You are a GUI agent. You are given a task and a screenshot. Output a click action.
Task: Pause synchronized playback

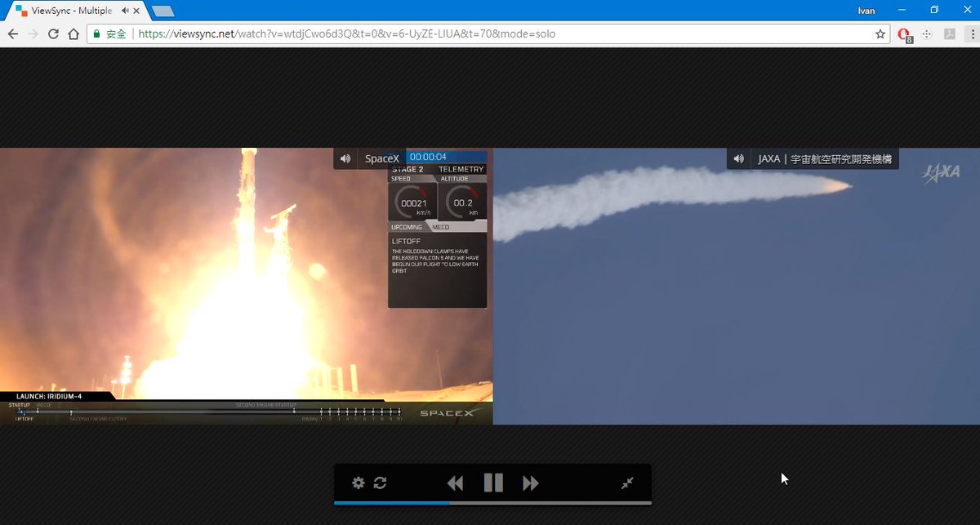point(493,483)
